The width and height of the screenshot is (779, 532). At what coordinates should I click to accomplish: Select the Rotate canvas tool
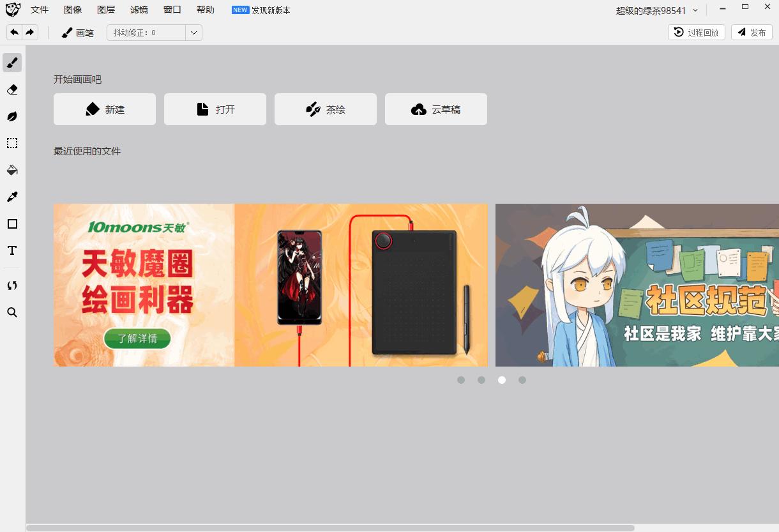[x=12, y=285]
